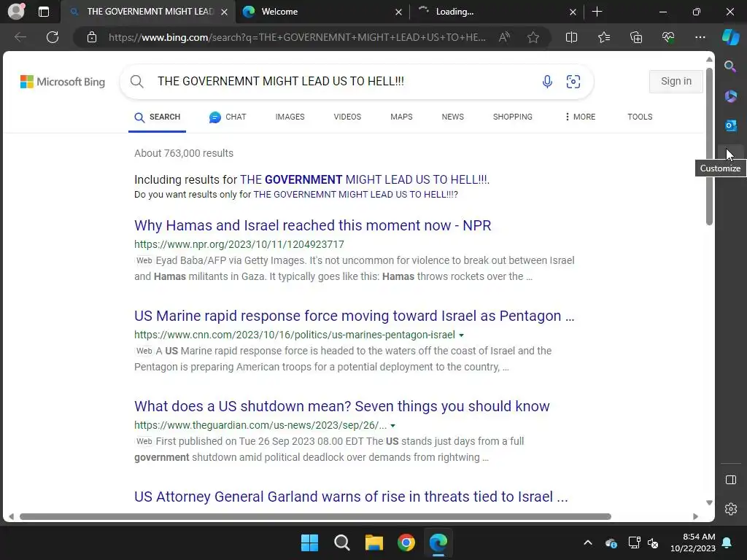
Task: Open 'Why Hamas and Israel reached this moment' result
Action: point(312,225)
